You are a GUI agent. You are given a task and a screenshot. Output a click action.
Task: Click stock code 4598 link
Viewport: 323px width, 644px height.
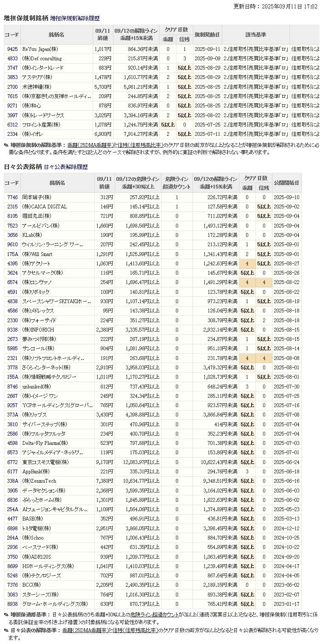pyautogui.click(x=12, y=443)
